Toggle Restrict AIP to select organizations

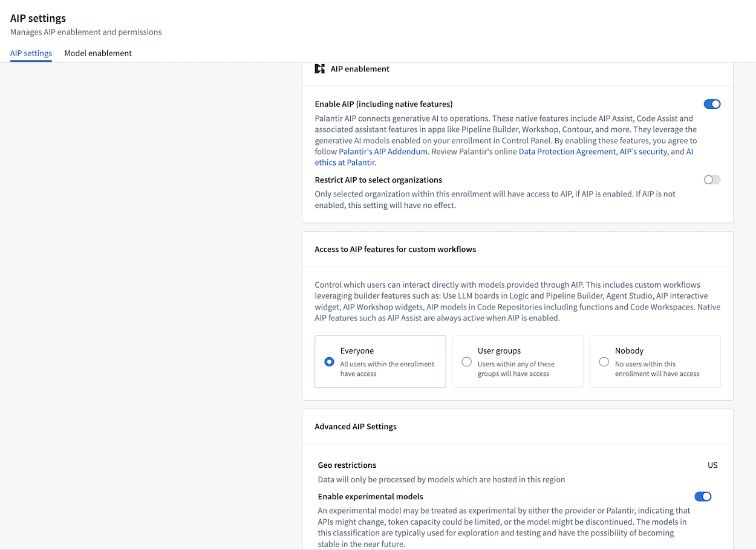712,180
